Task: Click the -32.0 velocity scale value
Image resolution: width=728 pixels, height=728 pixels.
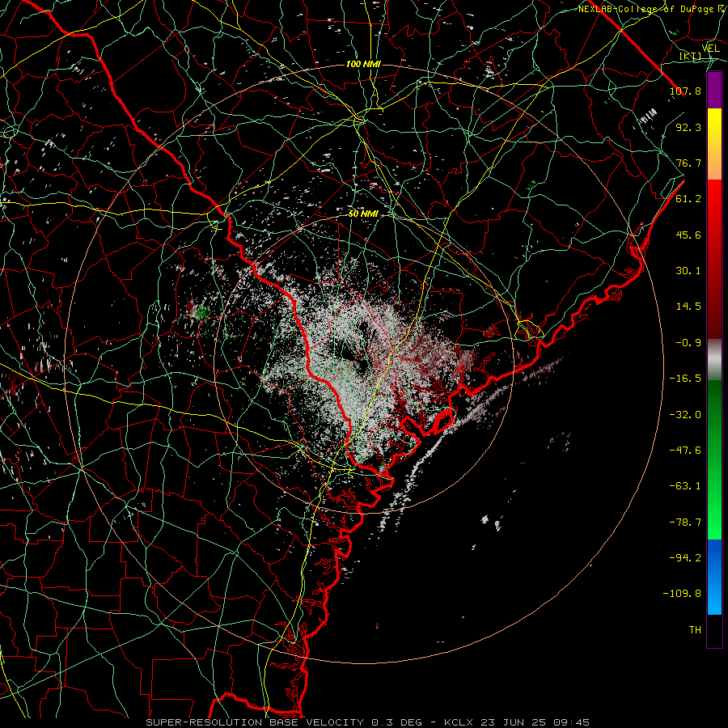Action: point(685,415)
